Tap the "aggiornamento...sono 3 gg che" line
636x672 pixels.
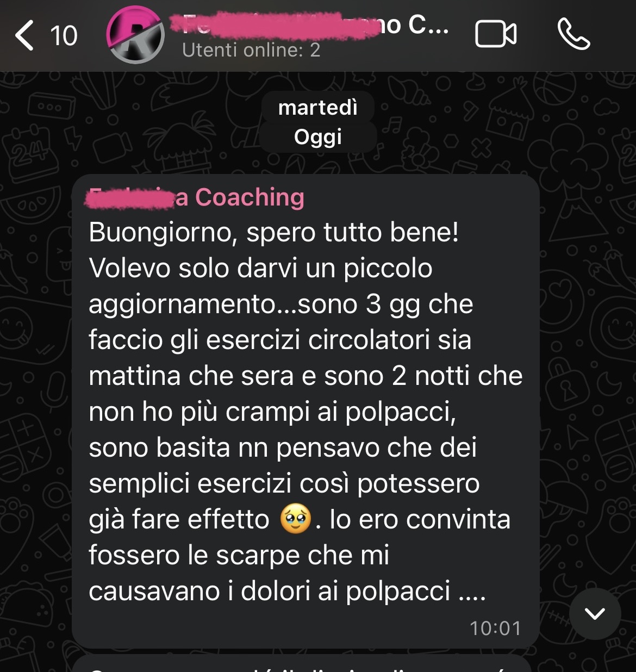click(280, 304)
